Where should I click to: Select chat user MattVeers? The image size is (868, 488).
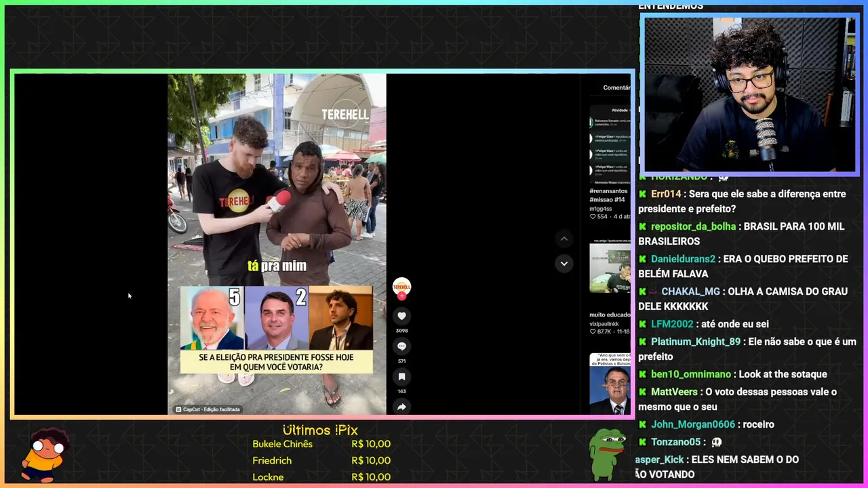point(674,392)
